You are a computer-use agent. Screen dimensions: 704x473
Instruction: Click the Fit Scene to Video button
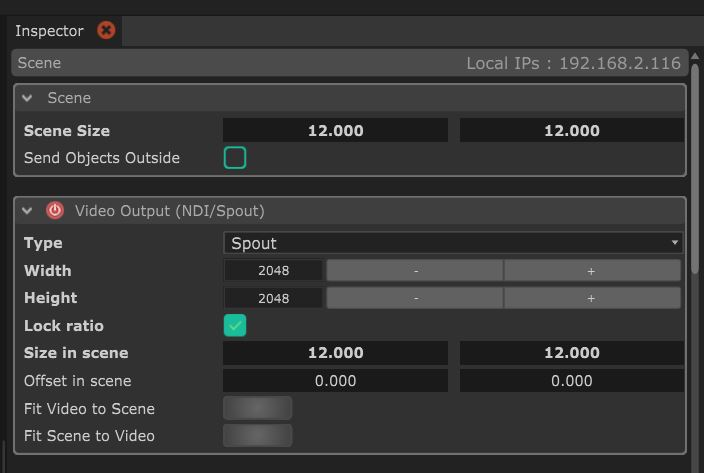pyautogui.click(x=258, y=435)
